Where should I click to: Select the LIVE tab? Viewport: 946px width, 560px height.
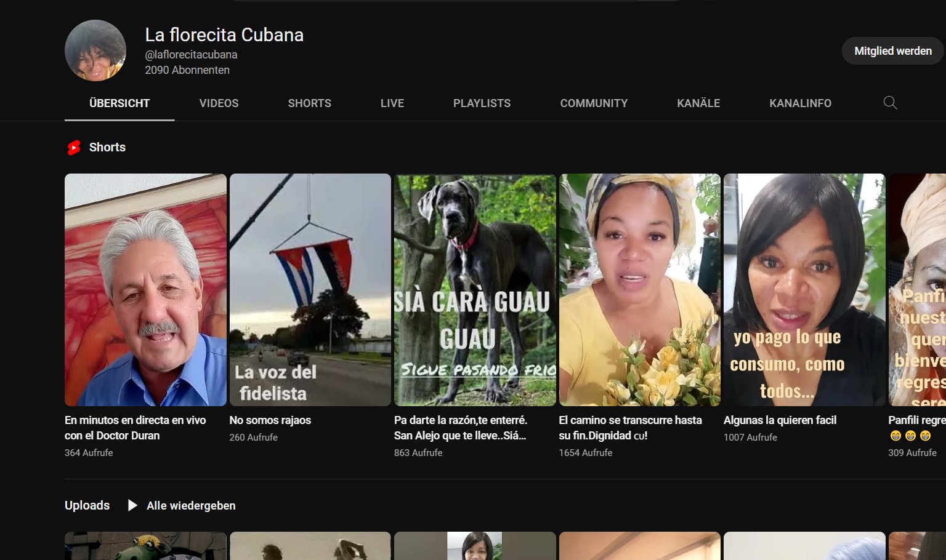pos(392,103)
